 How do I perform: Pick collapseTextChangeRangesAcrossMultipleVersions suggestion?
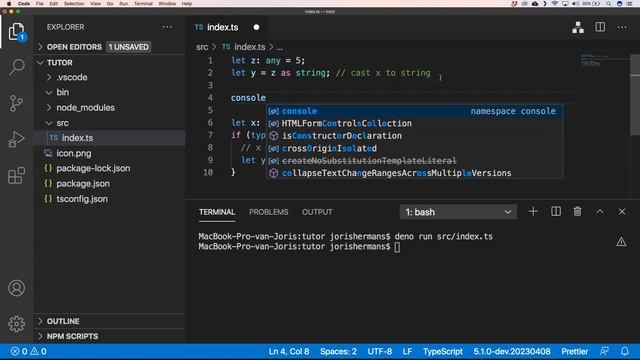click(415, 173)
